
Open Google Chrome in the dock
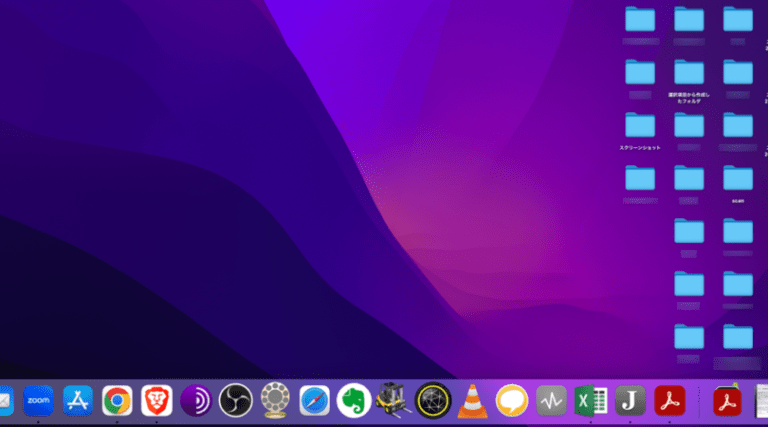[117, 400]
